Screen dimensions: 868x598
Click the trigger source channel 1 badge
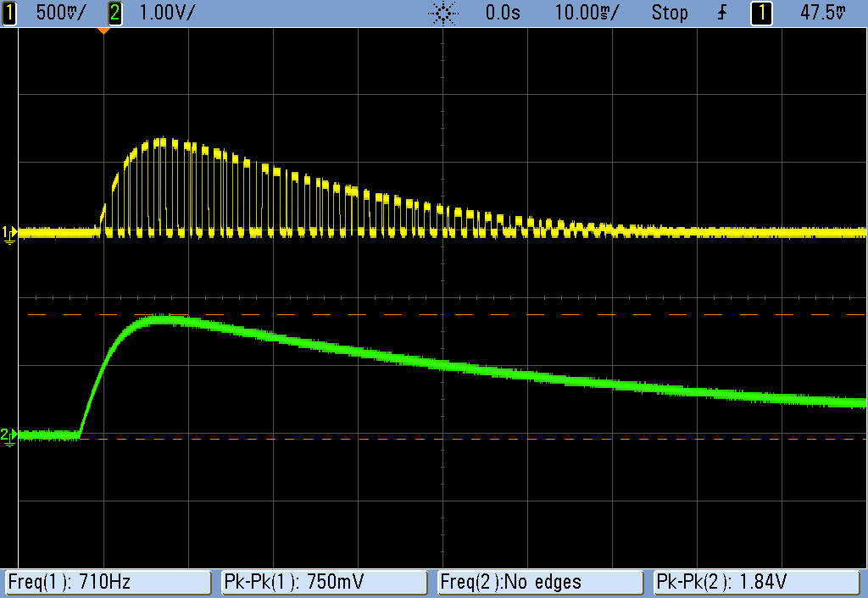[x=761, y=13]
